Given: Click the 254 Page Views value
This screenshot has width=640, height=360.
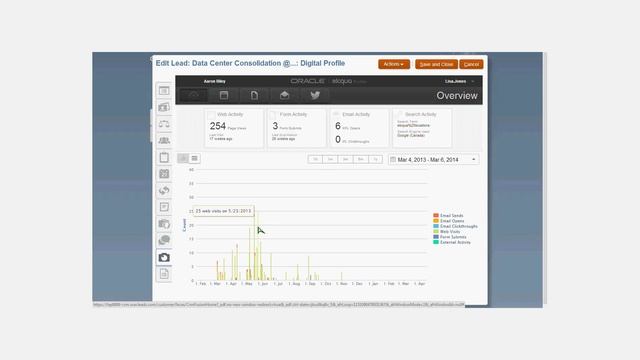Looking at the screenshot, I should click(x=218, y=126).
